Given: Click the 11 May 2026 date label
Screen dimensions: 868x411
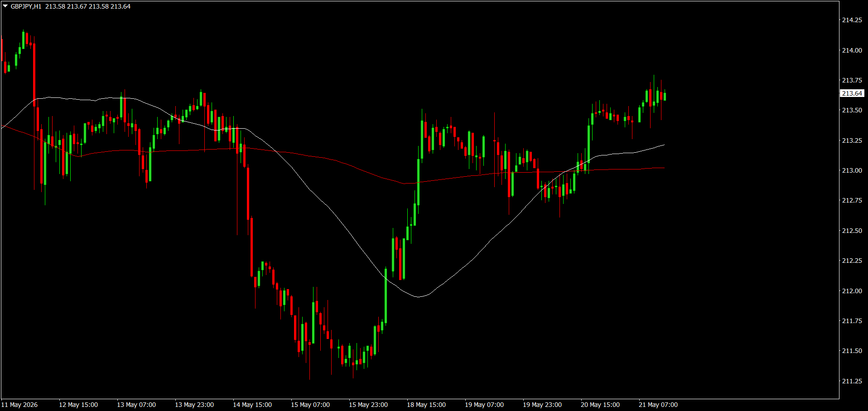Looking at the screenshot, I should (19, 405).
